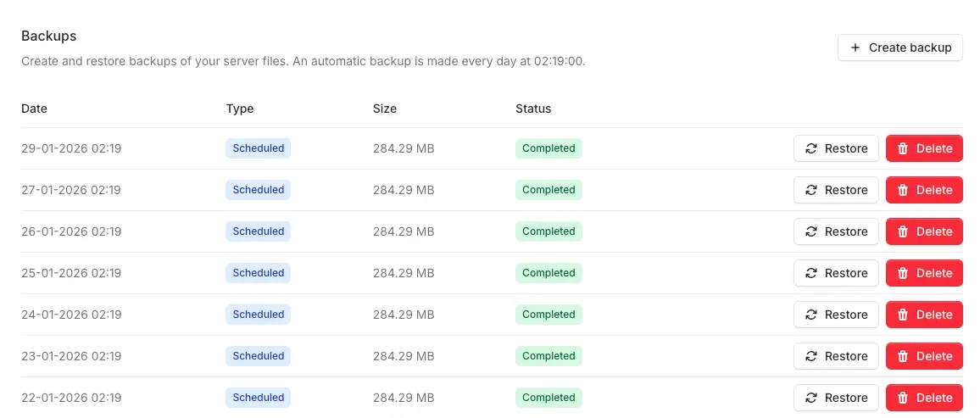
Task: Click Restore label for the 25-01-2026 backup
Action: click(x=846, y=273)
